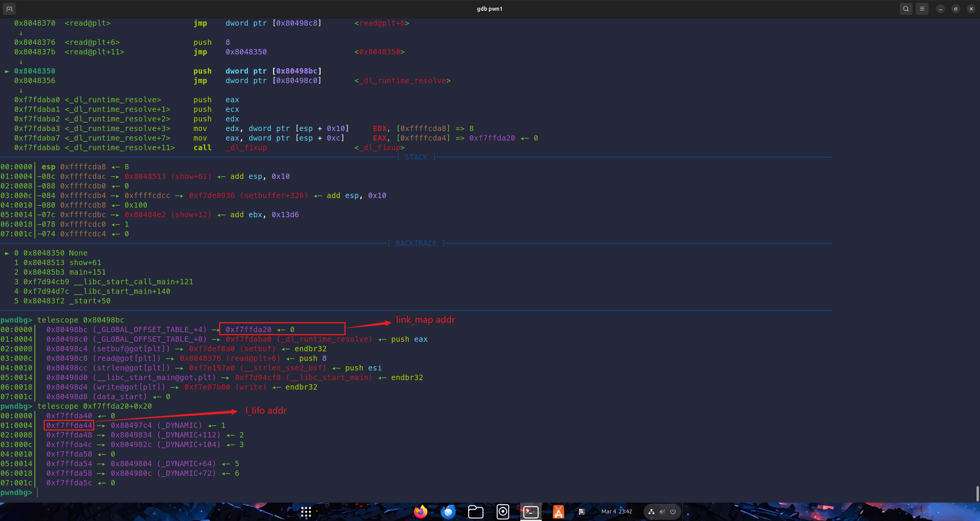Click '<read@plt+6>' label at top right
This screenshot has height=521, width=980.
click(x=382, y=23)
